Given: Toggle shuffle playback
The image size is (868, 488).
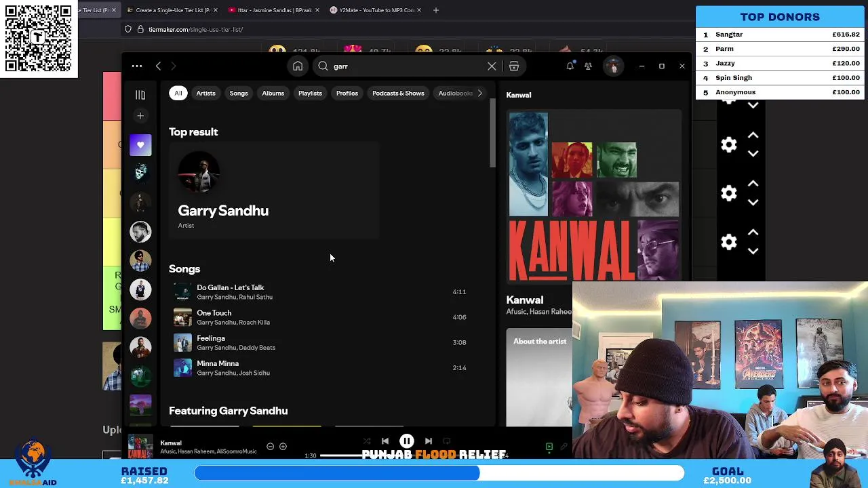Looking at the screenshot, I should 367,441.
